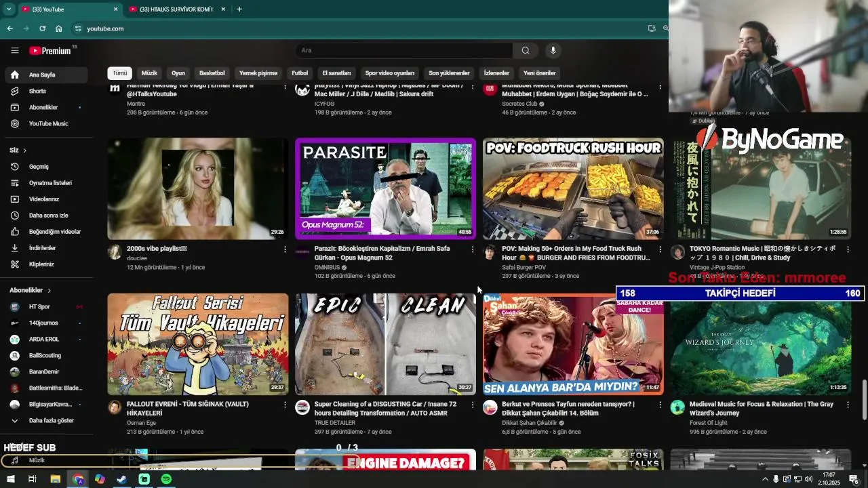Screen dimensions: 868x488
Task: Open options menu for 2000s vibe playlist
Action: click(x=285, y=249)
